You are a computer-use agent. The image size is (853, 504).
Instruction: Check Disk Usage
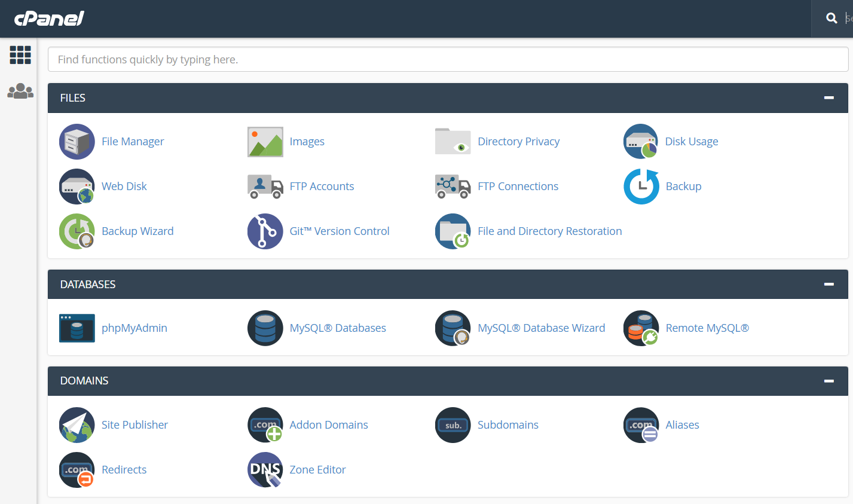pos(692,141)
